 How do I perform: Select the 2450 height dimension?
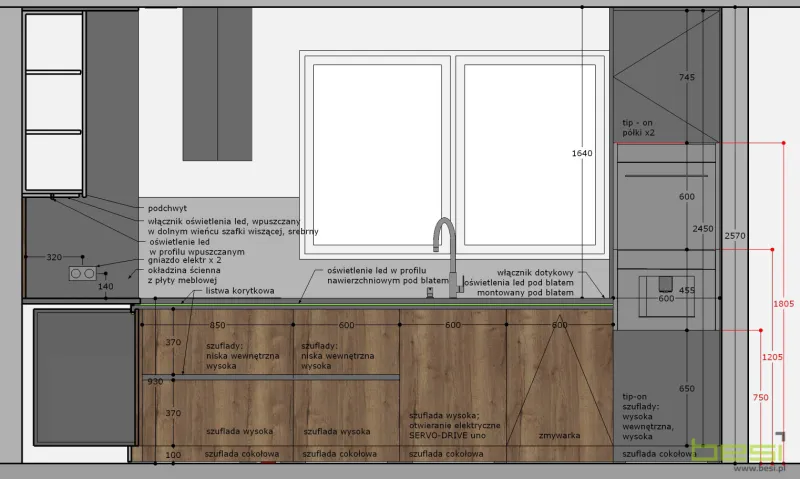coord(703,229)
